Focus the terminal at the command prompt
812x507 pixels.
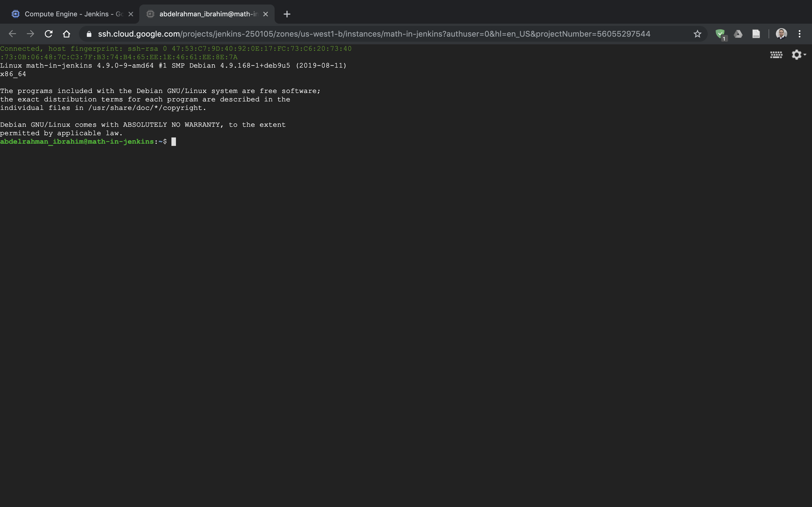pos(174,142)
